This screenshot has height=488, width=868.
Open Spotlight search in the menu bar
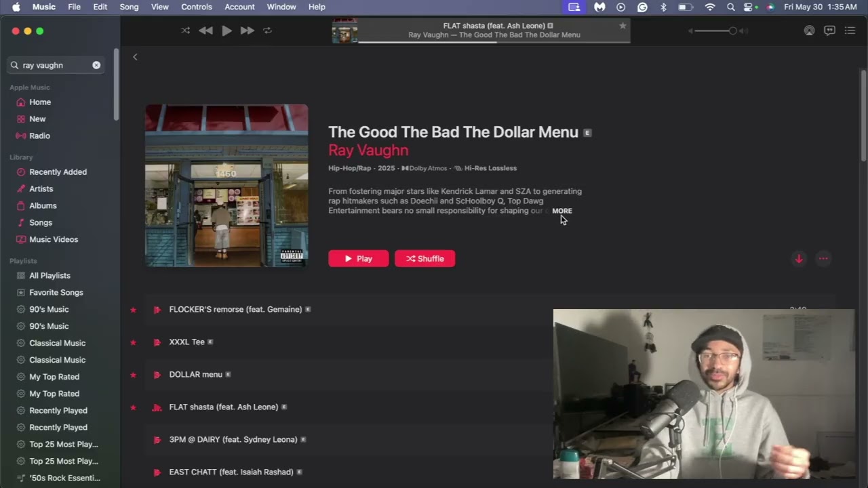point(730,7)
